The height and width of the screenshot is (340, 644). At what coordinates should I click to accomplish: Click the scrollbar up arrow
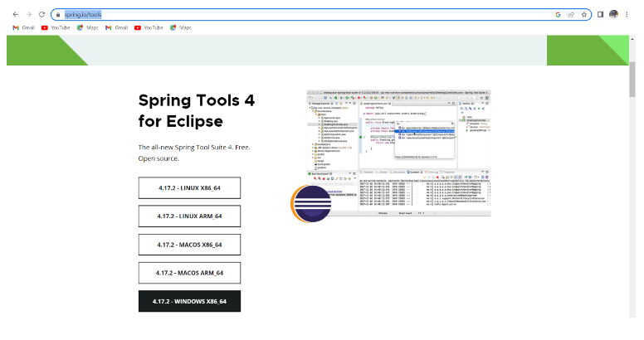(632, 39)
